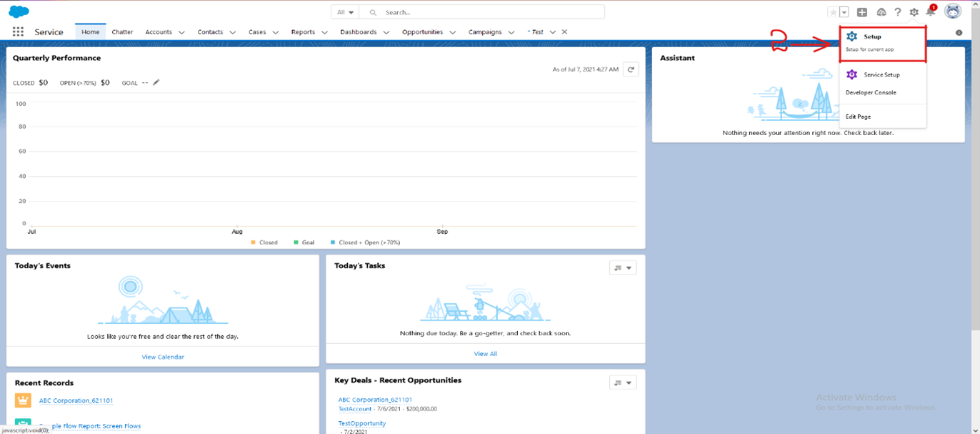Click the Salesforce cloud logo
This screenshot has height=434, width=980.
click(19, 11)
